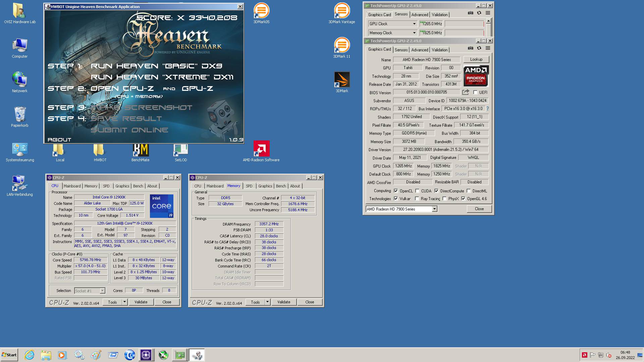Screen dimensions: 644x362
Task: Open the 3DMark Vantage desktop shortcut
Action: pos(341,13)
